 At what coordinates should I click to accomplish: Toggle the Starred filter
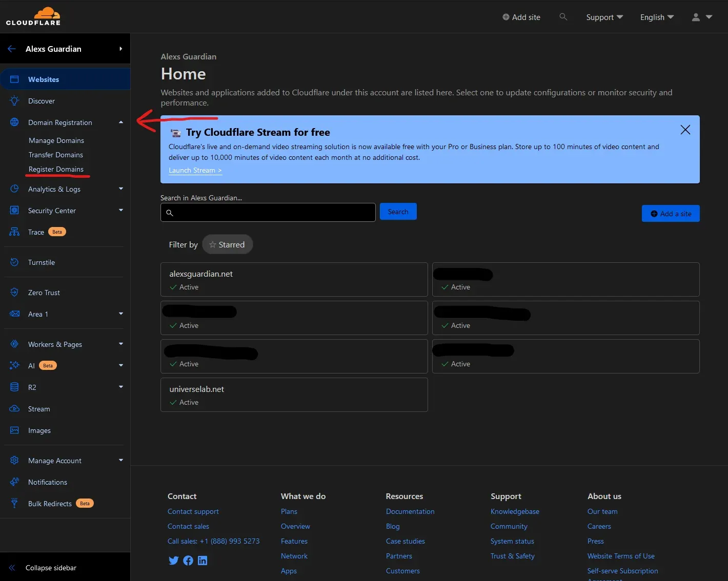pyautogui.click(x=228, y=244)
